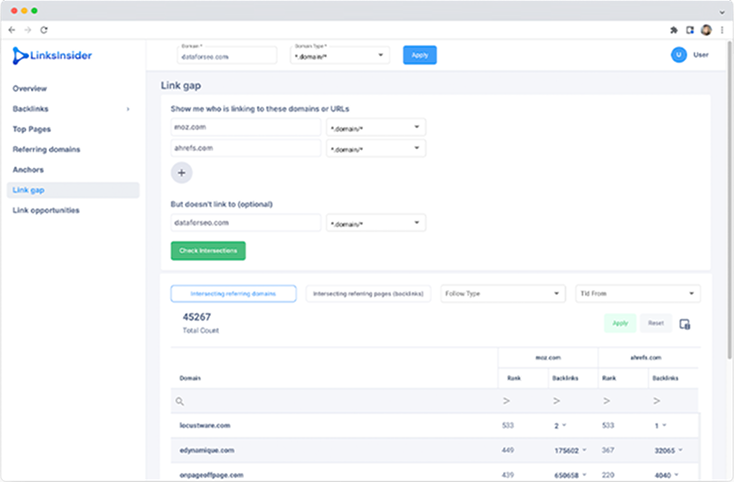Image resolution: width=734 pixels, height=482 pixels.
Task: Open the domain type dropdown for dataforseo.com exclusion
Action: coord(376,223)
